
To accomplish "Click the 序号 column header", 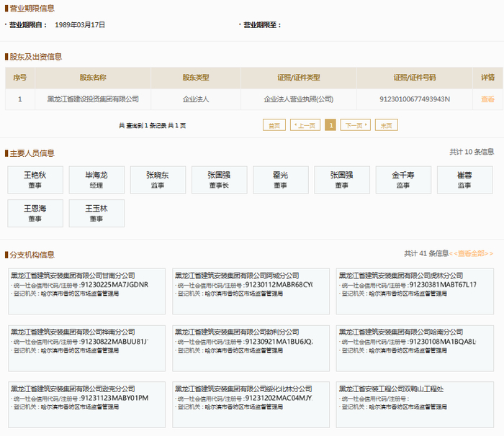I will click(20, 78).
